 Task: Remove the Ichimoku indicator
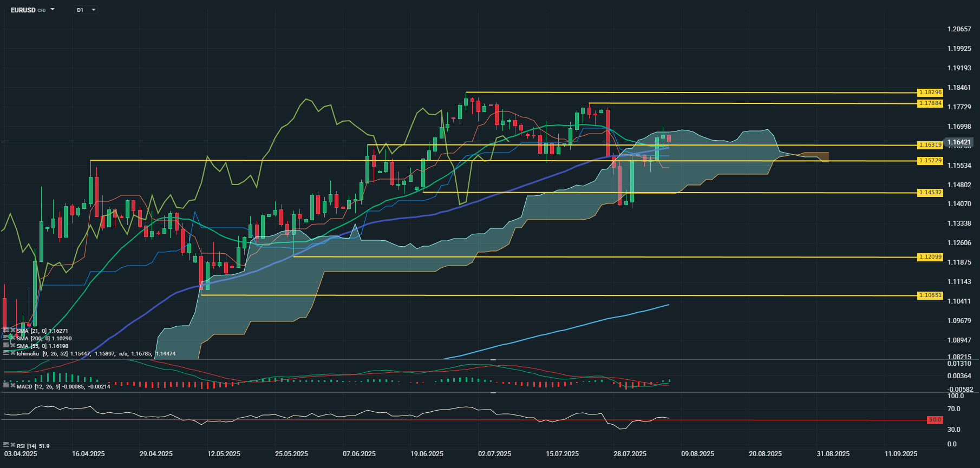12,353
